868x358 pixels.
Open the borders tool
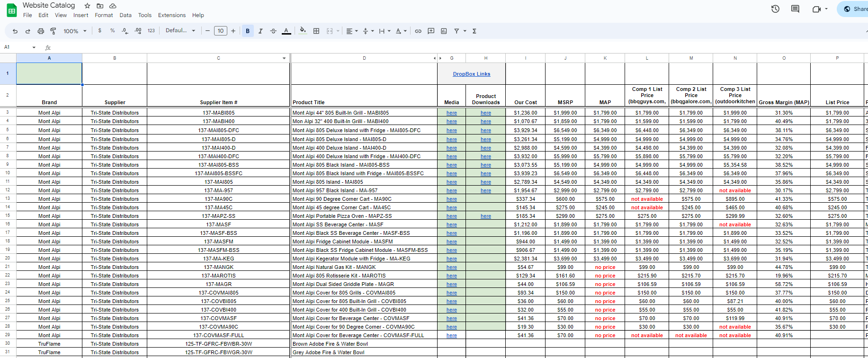[316, 31]
